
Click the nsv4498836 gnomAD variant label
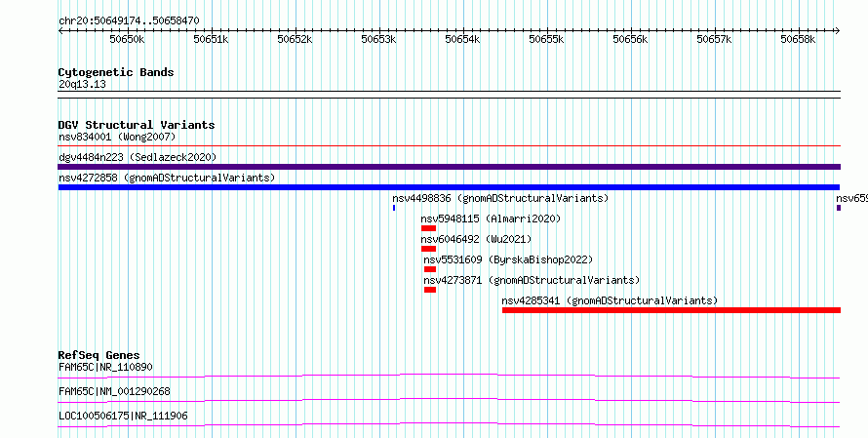500,198
